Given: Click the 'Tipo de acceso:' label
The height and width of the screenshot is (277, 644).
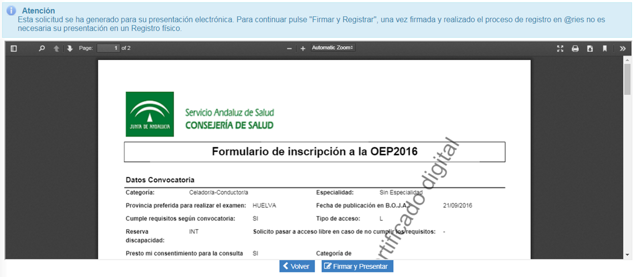Looking at the screenshot, I should 338,218.
